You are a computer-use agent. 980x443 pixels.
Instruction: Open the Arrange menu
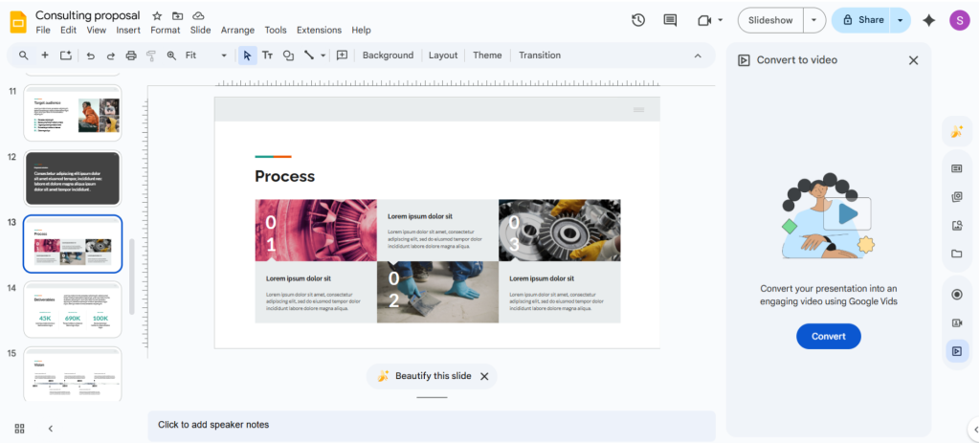[x=237, y=30]
